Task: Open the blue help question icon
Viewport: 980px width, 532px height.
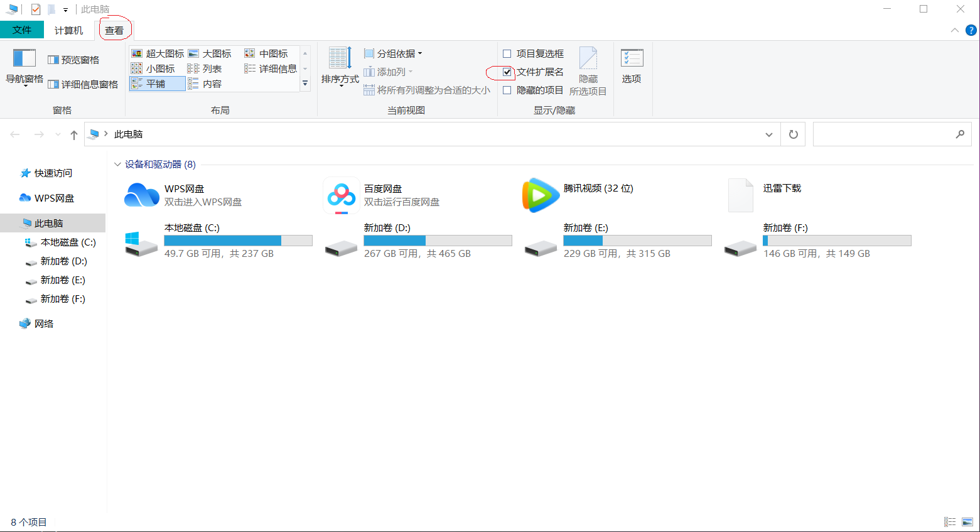Action: 971,30
